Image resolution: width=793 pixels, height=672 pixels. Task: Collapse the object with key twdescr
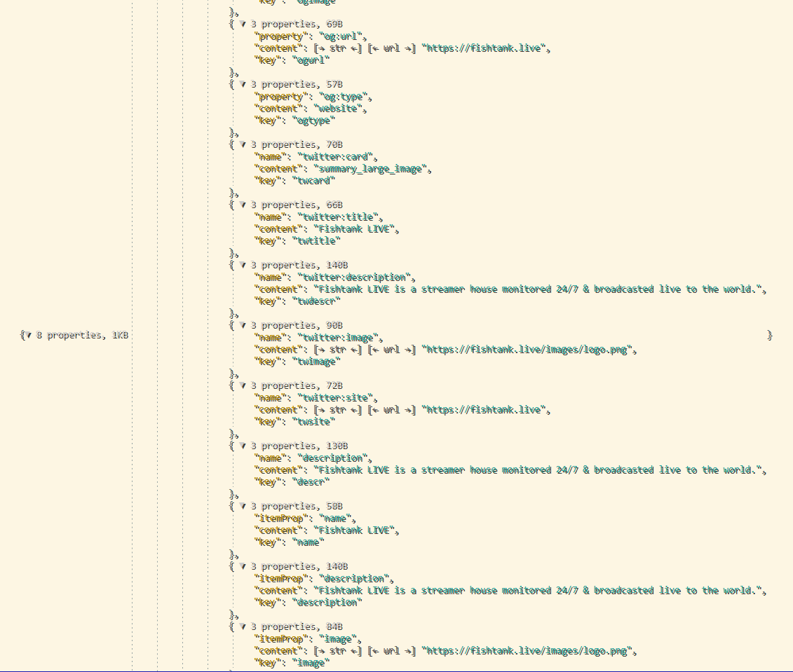coord(243,266)
